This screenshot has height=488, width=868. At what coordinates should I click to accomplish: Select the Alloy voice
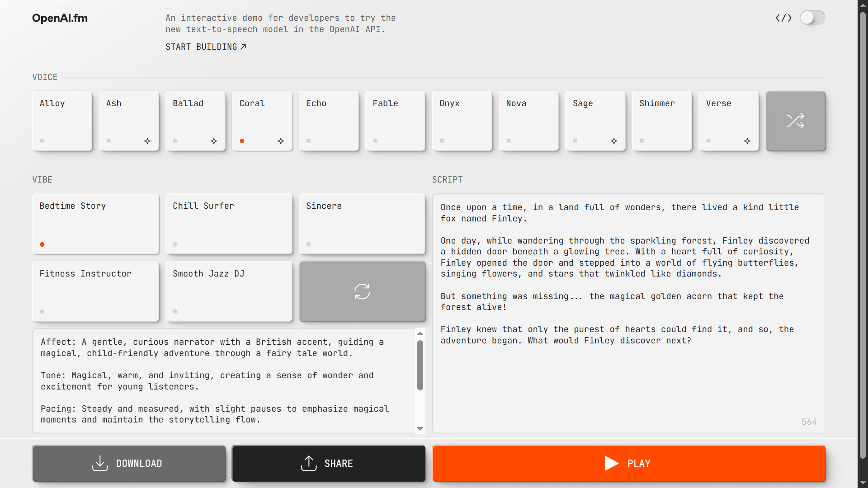(x=62, y=121)
